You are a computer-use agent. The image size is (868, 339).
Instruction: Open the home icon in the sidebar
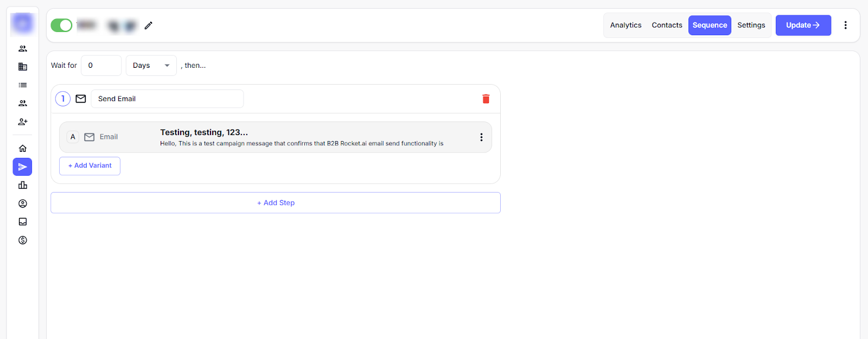[23, 149]
